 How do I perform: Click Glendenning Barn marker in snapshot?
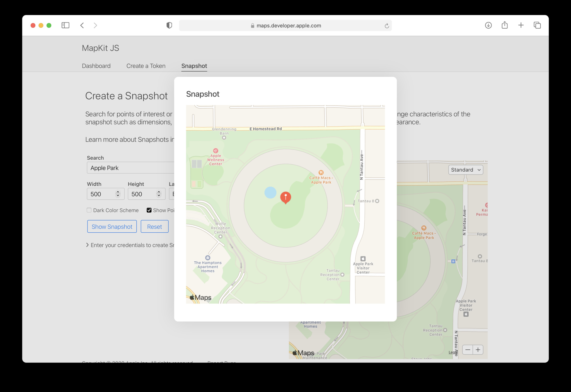tap(224, 138)
